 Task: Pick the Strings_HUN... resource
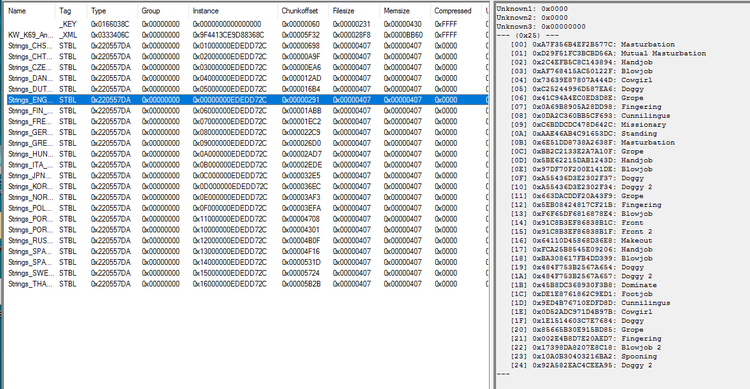point(247,154)
